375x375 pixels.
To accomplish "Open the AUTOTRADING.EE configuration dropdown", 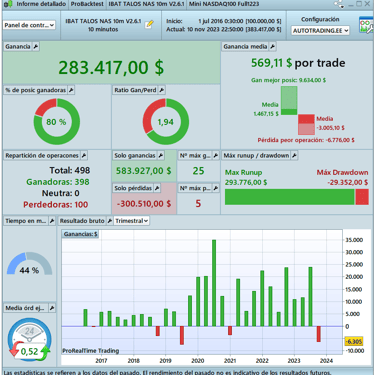I will (x=320, y=31).
